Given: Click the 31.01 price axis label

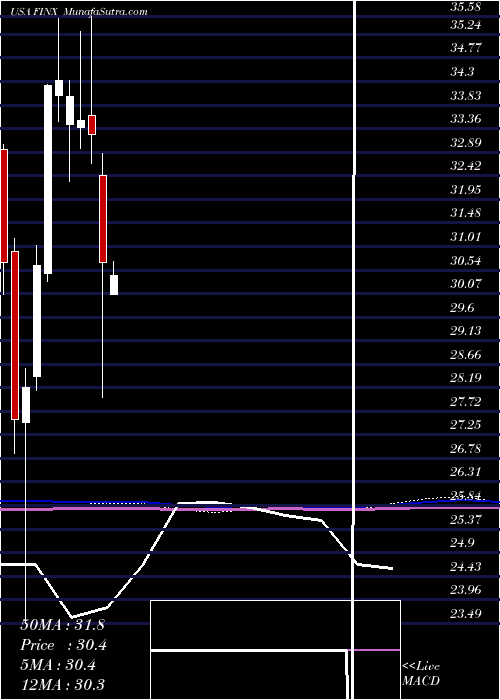Looking at the screenshot, I should [465, 237].
